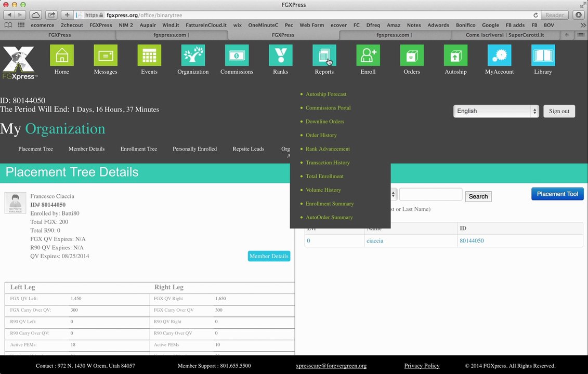Switch to Repsite Leads tab
The image size is (588, 374).
coord(249,149)
